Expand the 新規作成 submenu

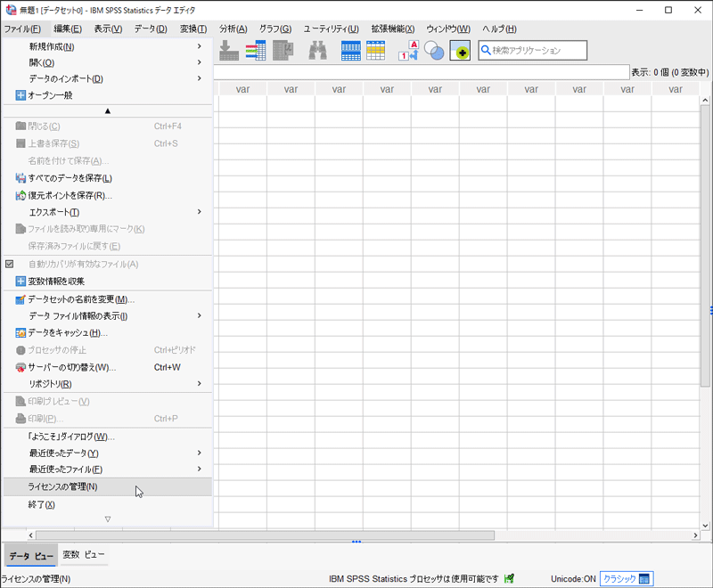pyautogui.click(x=199, y=46)
